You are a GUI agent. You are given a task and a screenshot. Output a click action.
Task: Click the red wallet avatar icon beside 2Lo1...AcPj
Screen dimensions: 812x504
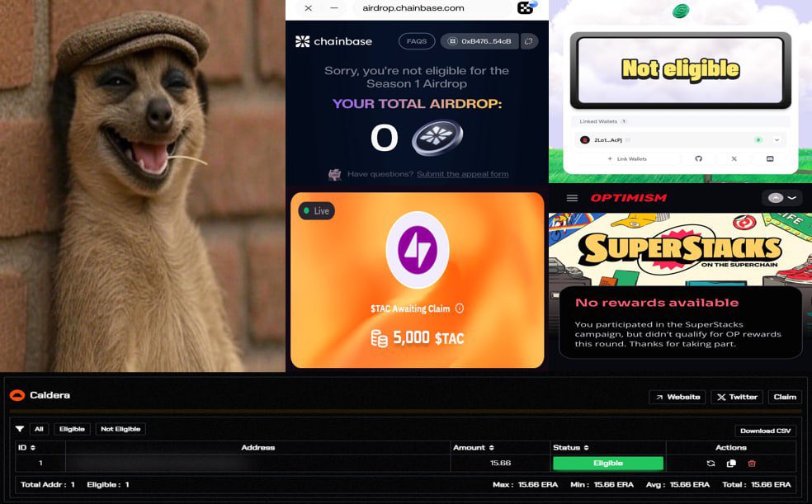(585, 140)
